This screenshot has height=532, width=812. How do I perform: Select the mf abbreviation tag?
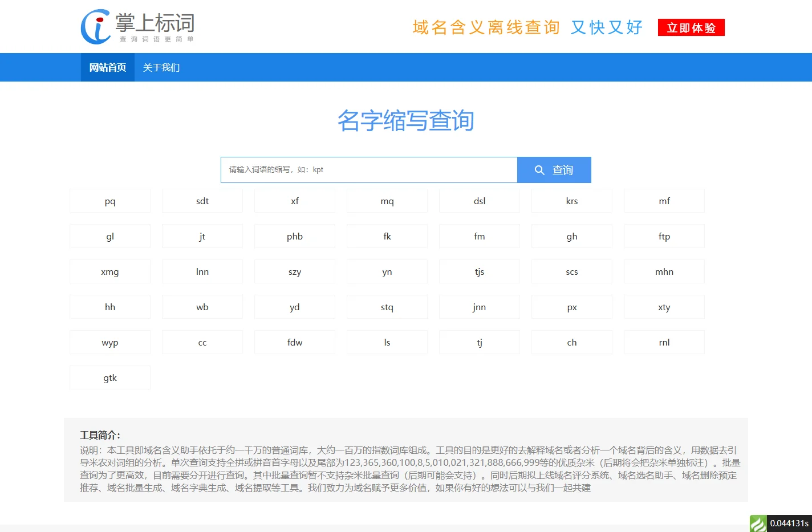coord(664,201)
